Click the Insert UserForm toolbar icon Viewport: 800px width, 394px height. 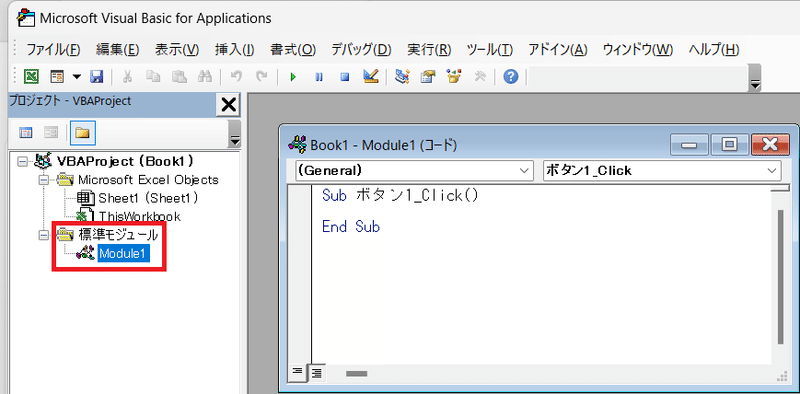(x=57, y=77)
